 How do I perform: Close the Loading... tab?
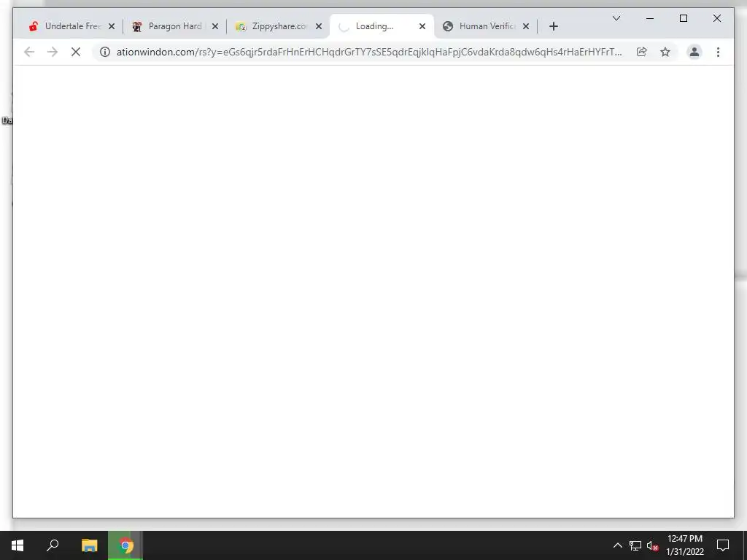422,27
